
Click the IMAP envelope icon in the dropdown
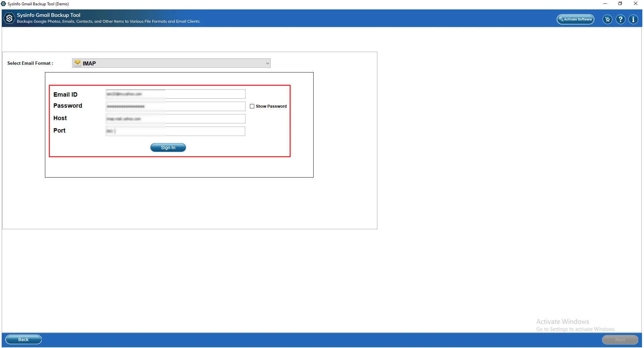pos(77,63)
